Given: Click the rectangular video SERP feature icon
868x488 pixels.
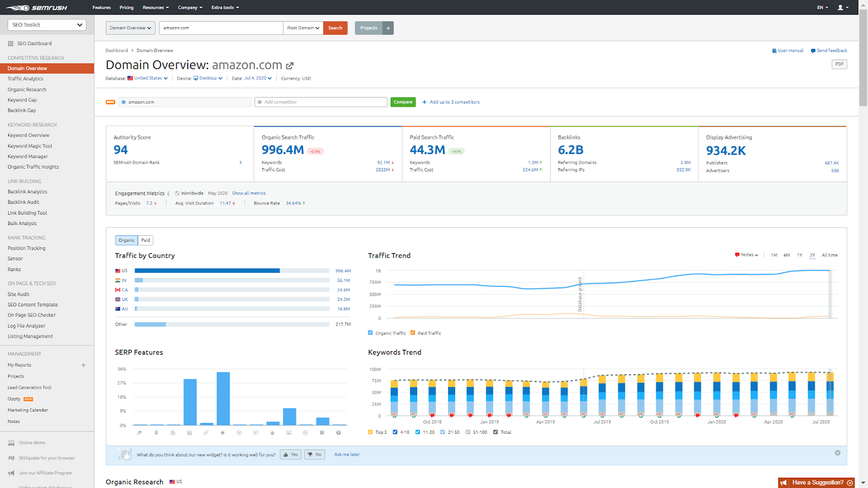Looking at the screenshot, I should (x=256, y=433).
